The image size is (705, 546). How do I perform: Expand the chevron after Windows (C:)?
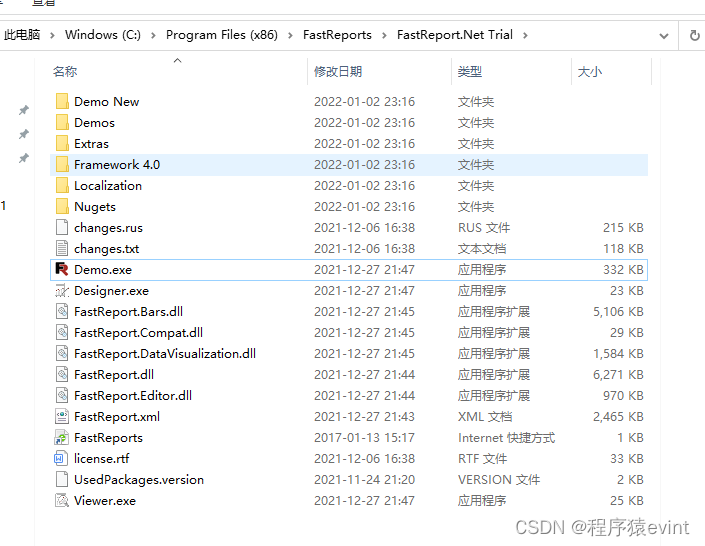[153, 35]
